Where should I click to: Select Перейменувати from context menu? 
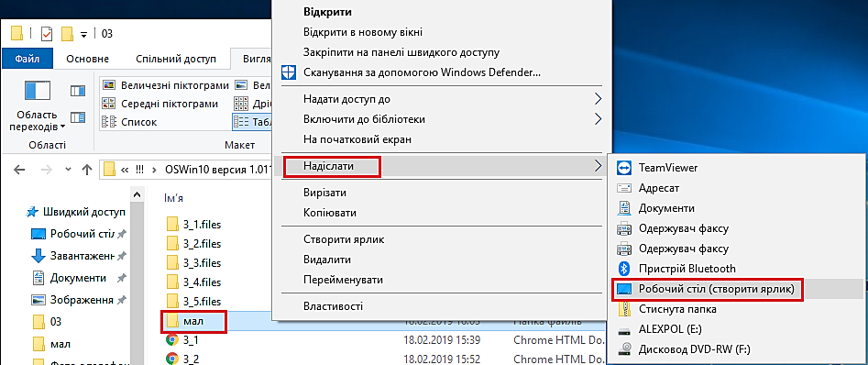343,280
